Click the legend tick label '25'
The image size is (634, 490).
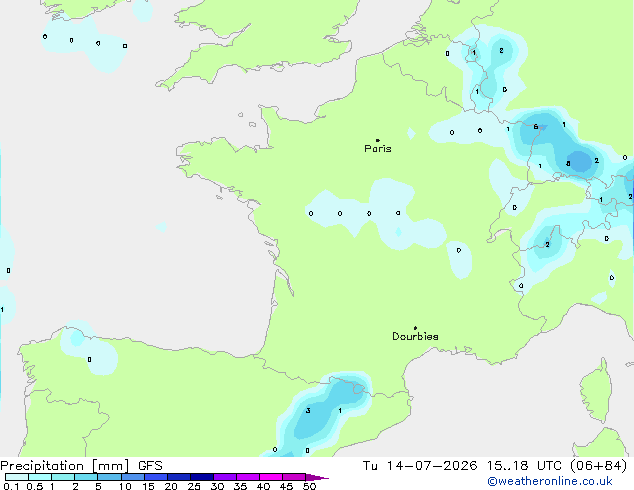click(x=194, y=486)
